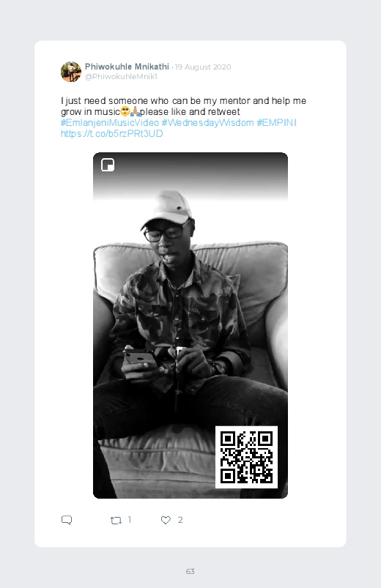Click the tweet text about needing a mentor
The image size is (381, 588).
point(184,106)
